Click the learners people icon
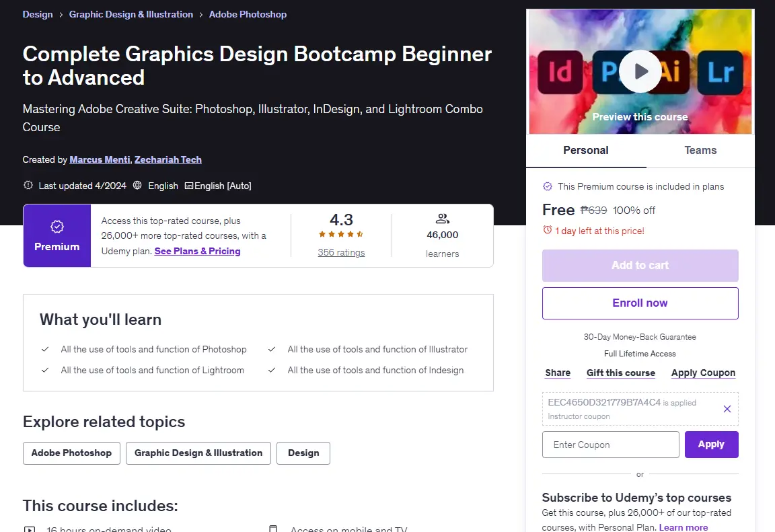775x532 pixels. [x=443, y=219]
